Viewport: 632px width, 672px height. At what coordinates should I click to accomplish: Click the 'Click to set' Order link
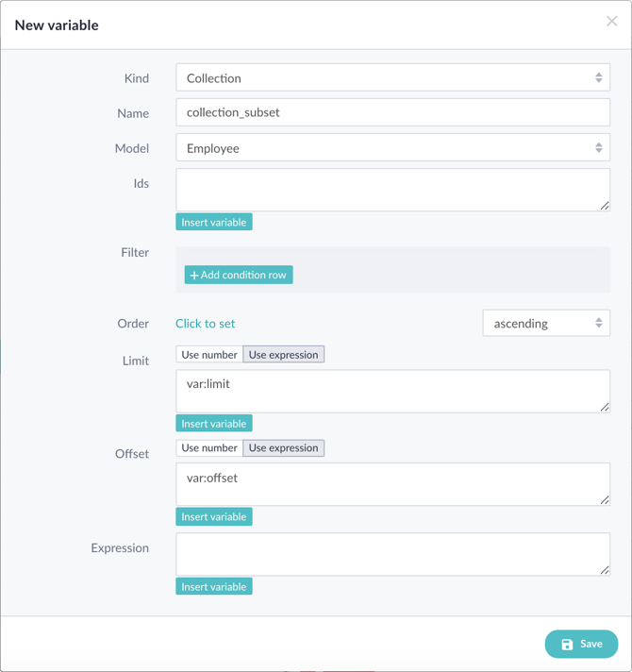pyautogui.click(x=205, y=324)
